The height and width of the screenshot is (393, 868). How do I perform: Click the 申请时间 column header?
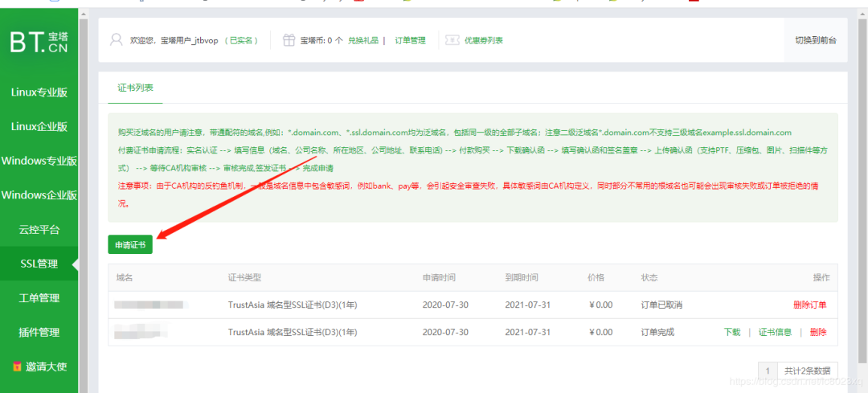pyautogui.click(x=439, y=277)
